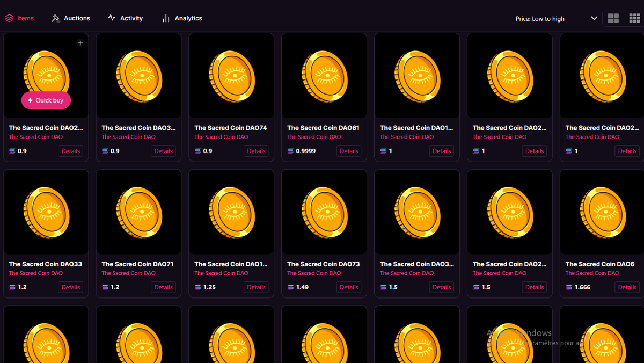
Task: Open Details for The Sacred Coin DAO71
Action: (x=163, y=287)
